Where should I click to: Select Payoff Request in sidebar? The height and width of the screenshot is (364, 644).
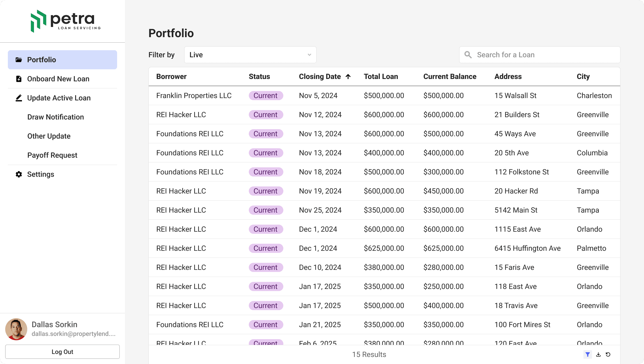click(52, 155)
